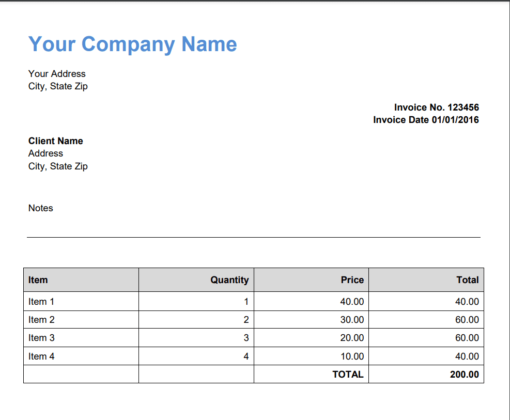Select the "Total" column header
This screenshot has height=420, width=510.
[x=467, y=279]
